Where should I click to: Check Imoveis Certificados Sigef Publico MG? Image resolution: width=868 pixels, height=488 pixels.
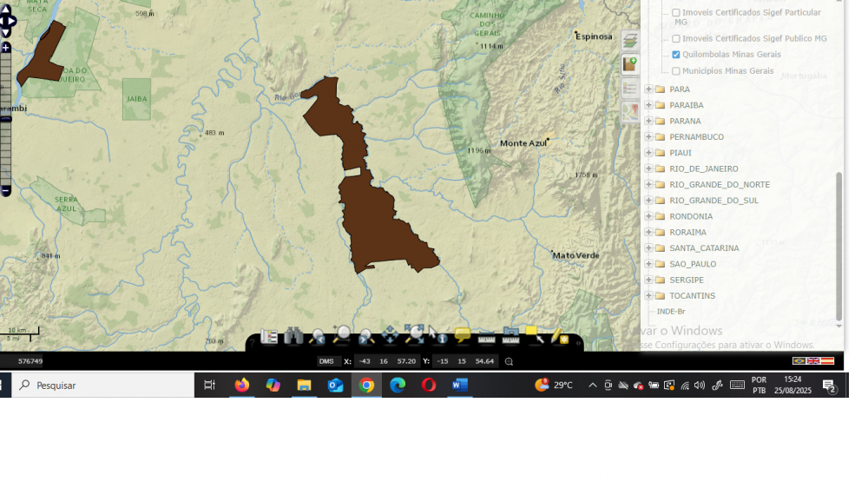[676, 39]
